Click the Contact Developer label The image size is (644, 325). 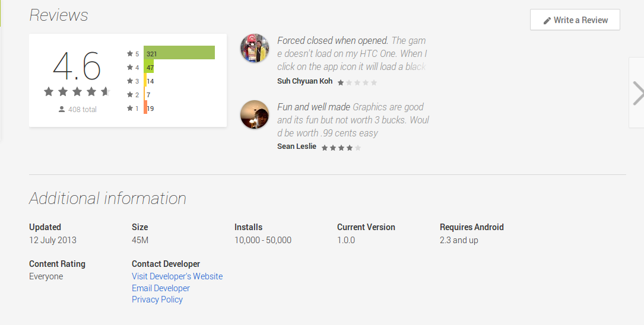(166, 264)
